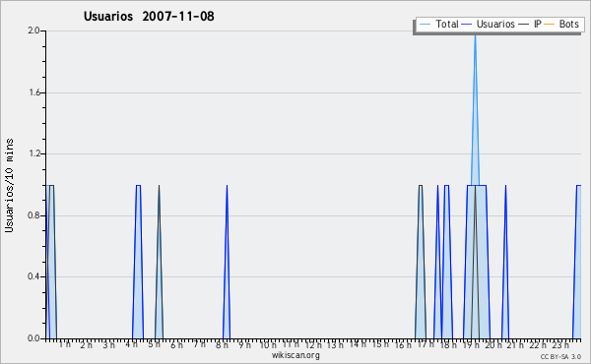
Task: Click the IP legend entry
Action: pos(530,24)
